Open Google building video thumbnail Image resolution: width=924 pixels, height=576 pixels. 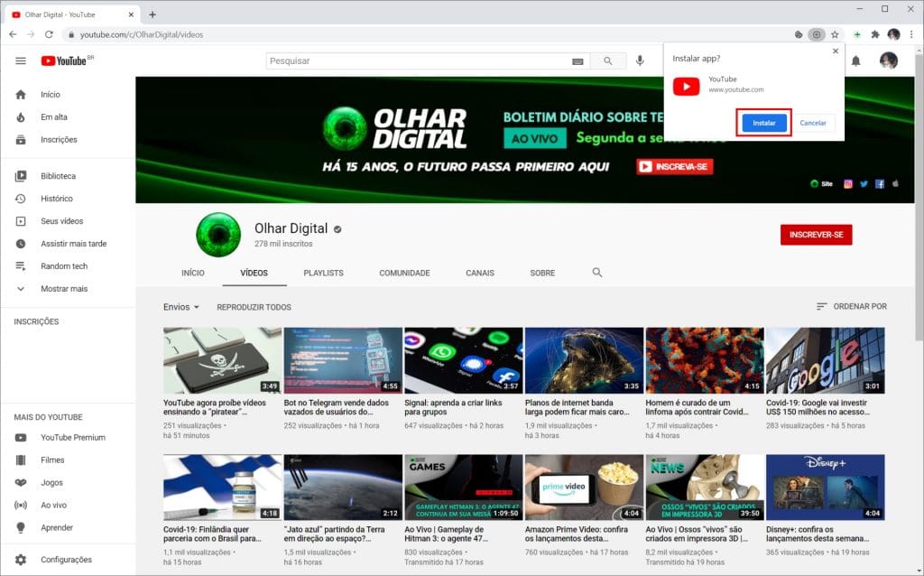825,360
